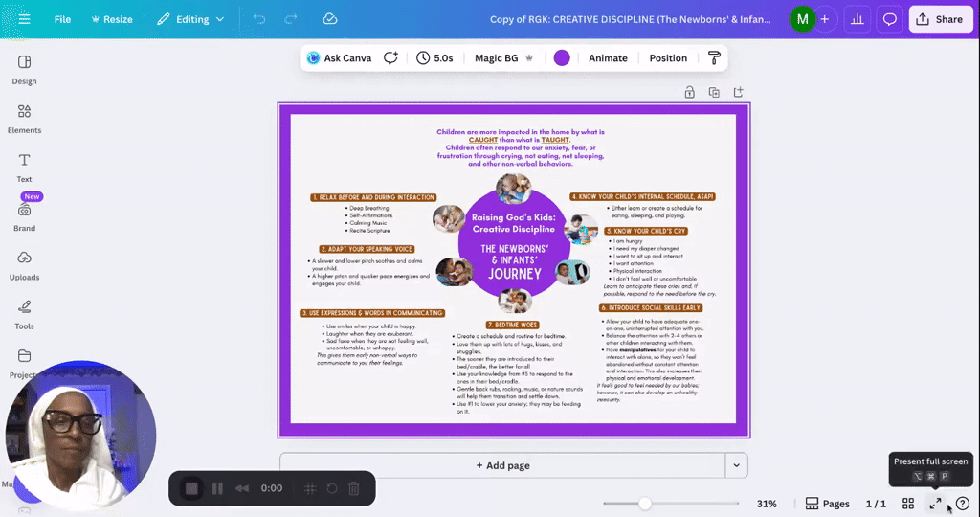Click the Share button

point(940,19)
